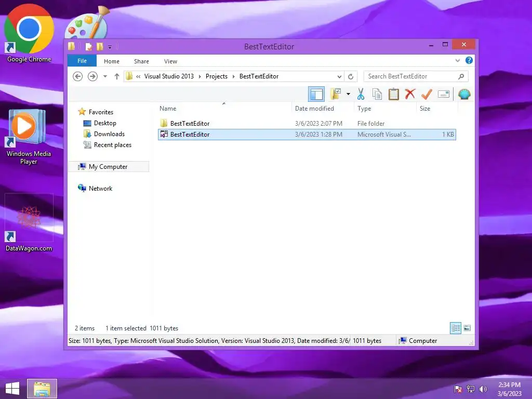This screenshot has width=532, height=399.
Task: Click the Cut scissors toolbar icon
Action: coord(361,94)
